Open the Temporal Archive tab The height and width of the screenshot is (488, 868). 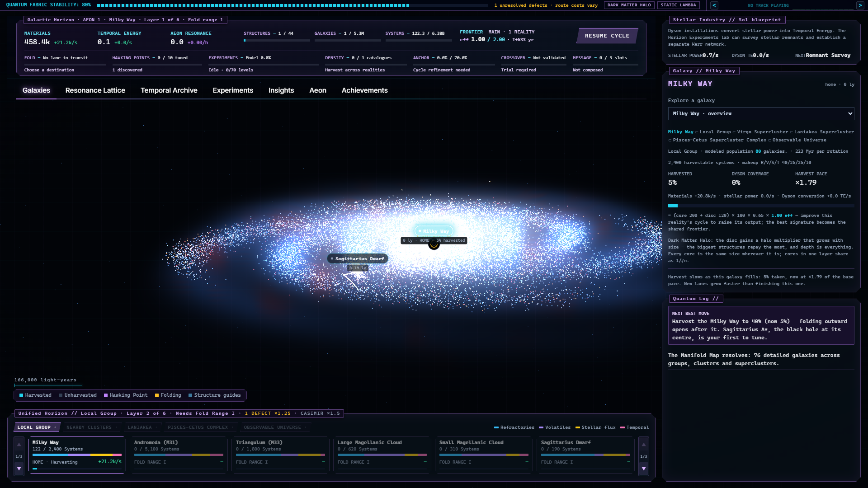point(169,90)
